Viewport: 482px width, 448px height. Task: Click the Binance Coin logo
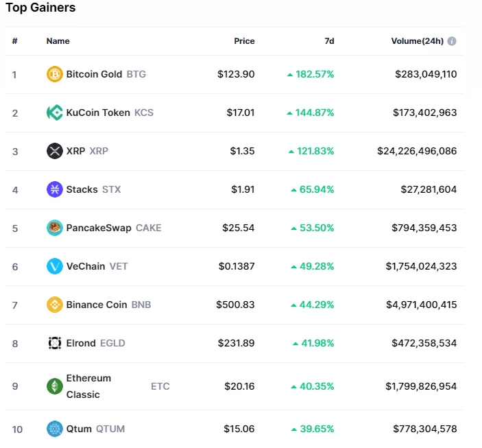coord(55,305)
